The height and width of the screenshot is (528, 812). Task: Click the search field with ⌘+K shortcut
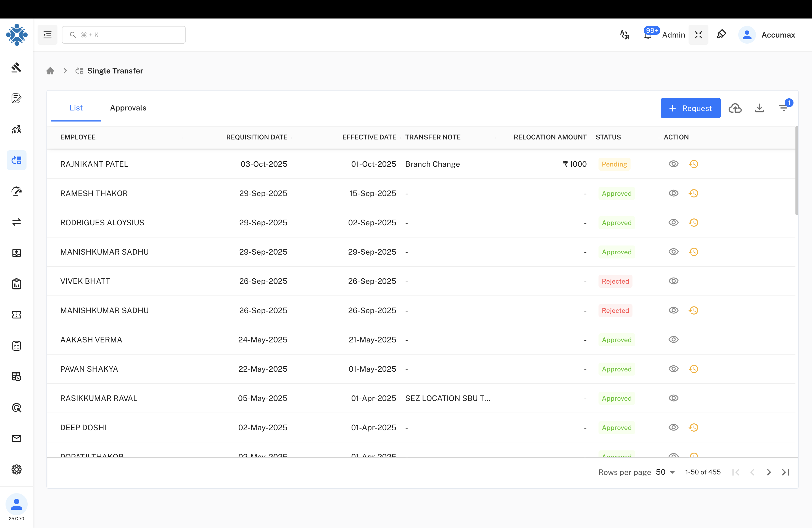[123, 35]
